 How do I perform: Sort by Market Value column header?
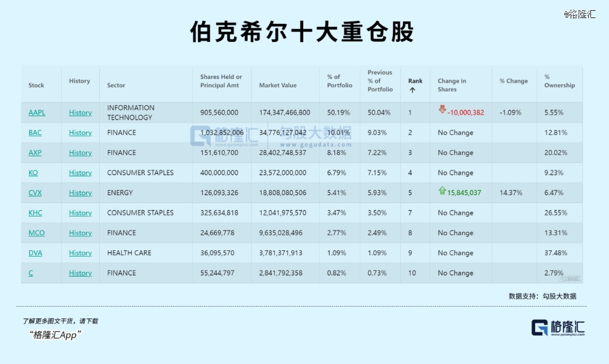(277, 85)
